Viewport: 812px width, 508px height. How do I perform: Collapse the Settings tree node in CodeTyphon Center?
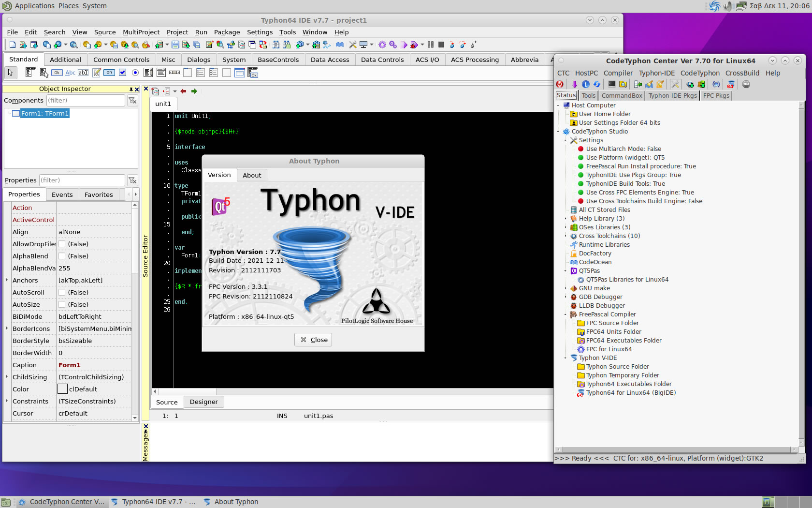pos(565,140)
